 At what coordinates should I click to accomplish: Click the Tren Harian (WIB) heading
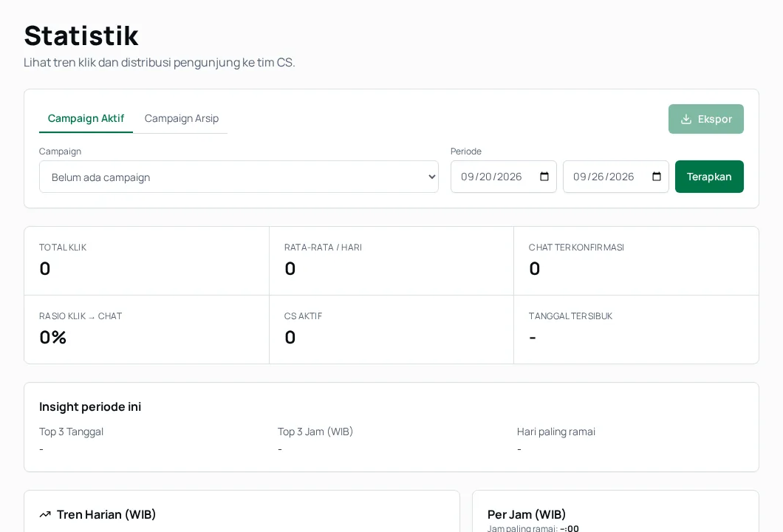click(x=106, y=514)
